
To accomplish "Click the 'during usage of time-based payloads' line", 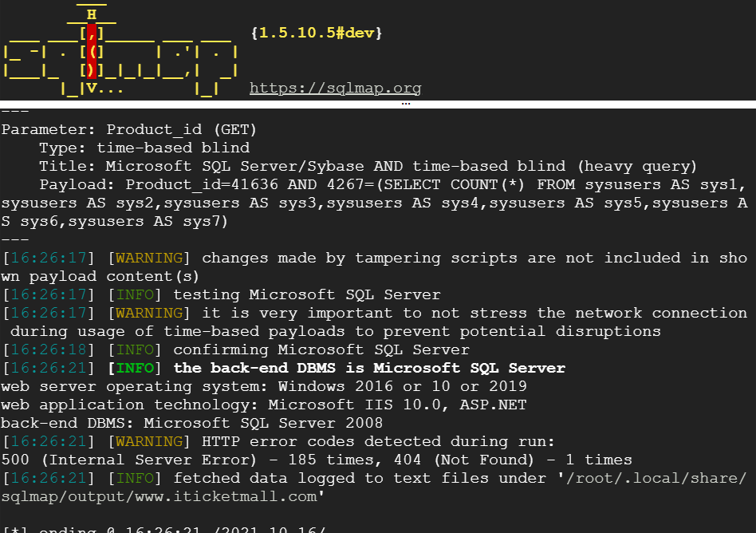I will (x=335, y=331).
